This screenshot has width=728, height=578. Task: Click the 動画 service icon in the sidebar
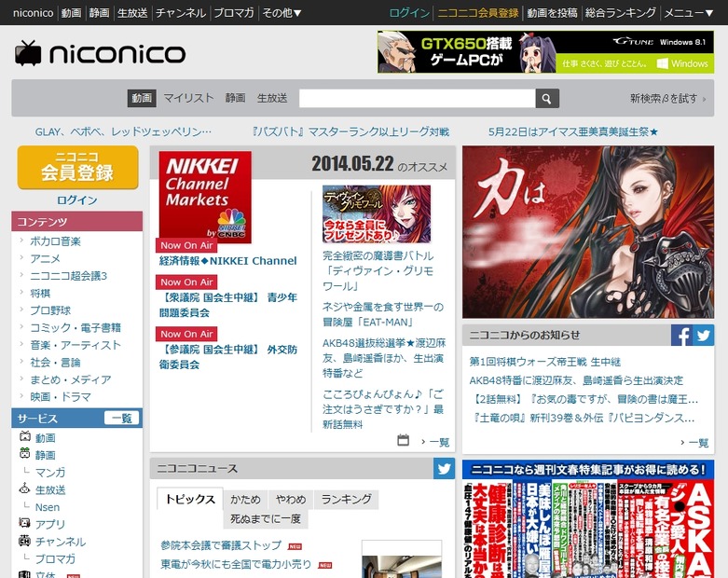[x=24, y=436]
